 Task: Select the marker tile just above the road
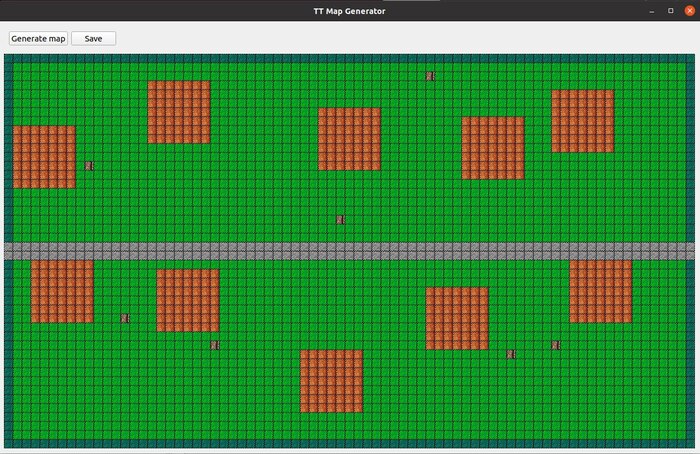pyautogui.click(x=340, y=220)
